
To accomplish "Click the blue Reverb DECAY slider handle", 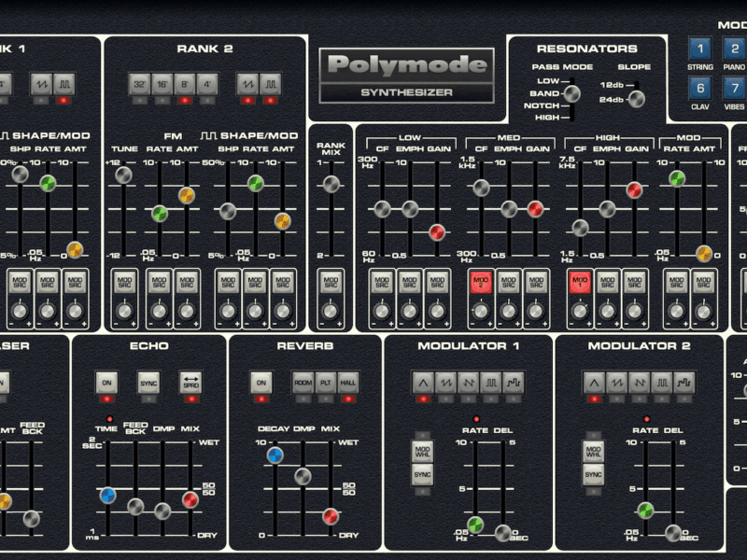I will coord(275,455).
